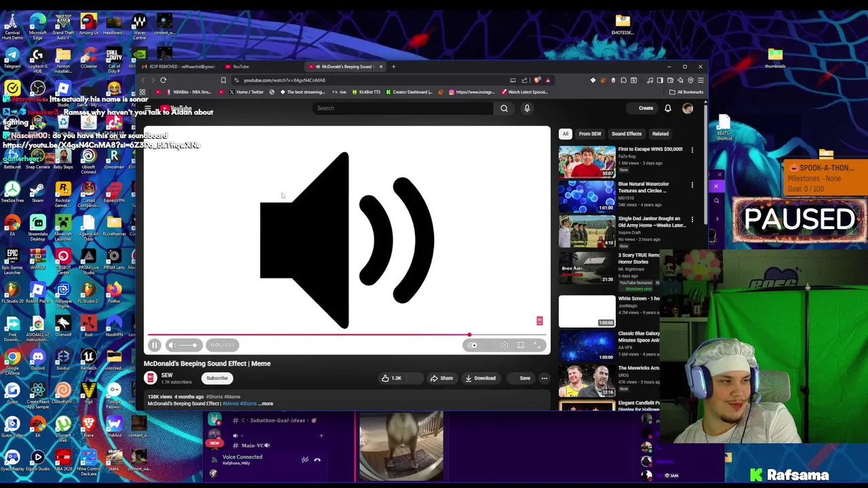Open the player settings gear

tap(505, 345)
